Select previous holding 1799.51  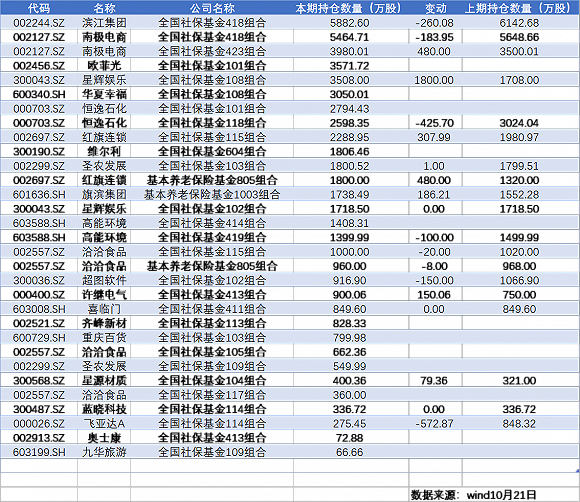519,166
